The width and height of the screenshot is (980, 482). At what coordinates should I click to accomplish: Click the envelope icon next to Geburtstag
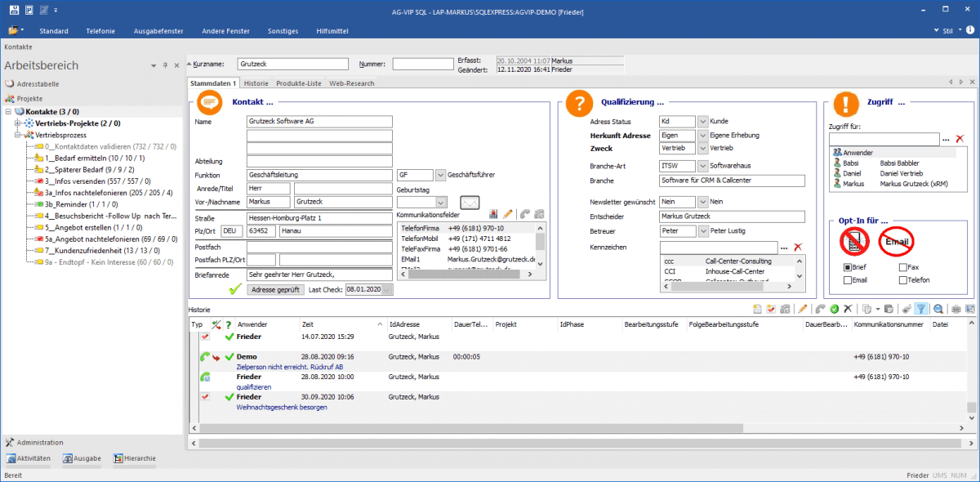click(470, 203)
